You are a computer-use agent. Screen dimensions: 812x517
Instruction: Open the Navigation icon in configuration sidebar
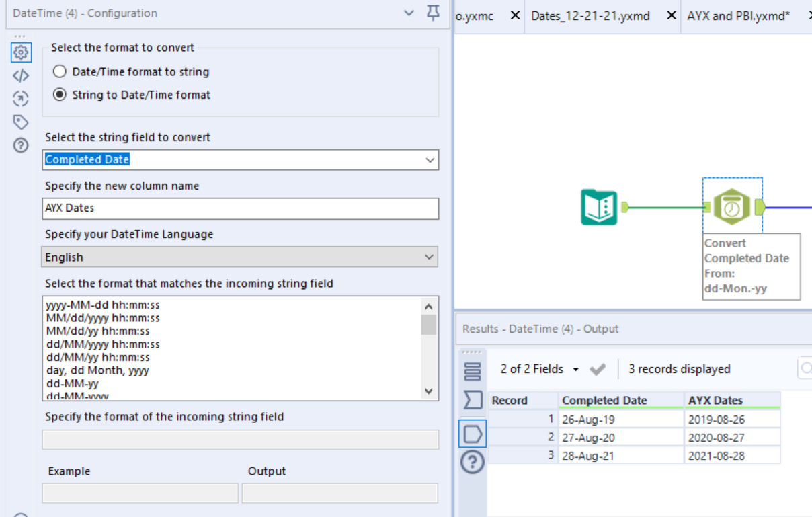click(x=21, y=99)
